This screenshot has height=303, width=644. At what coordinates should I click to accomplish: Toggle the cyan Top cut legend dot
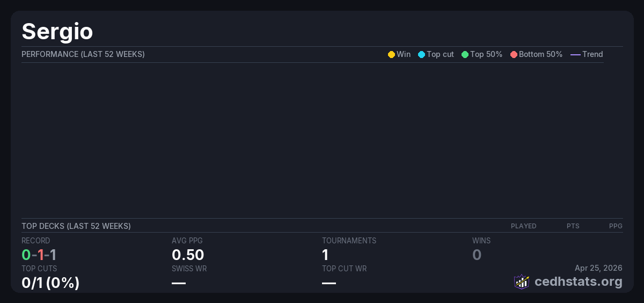click(x=421, y=54)
